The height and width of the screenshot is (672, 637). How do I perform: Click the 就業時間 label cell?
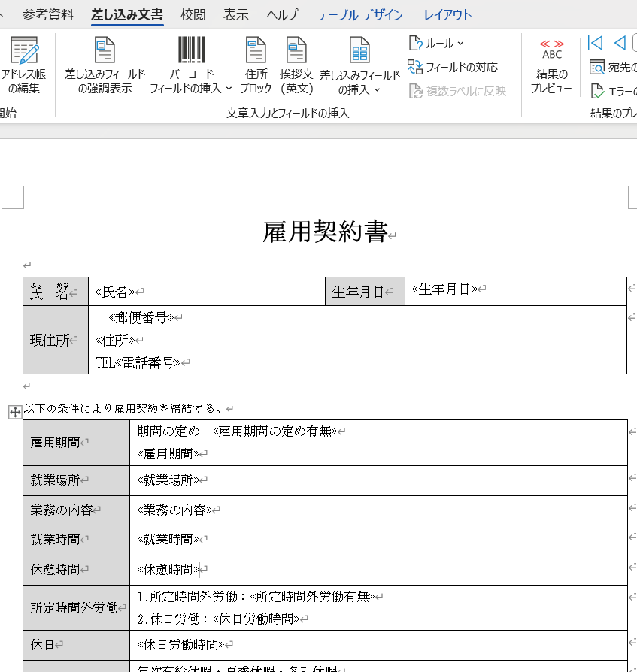76,540
